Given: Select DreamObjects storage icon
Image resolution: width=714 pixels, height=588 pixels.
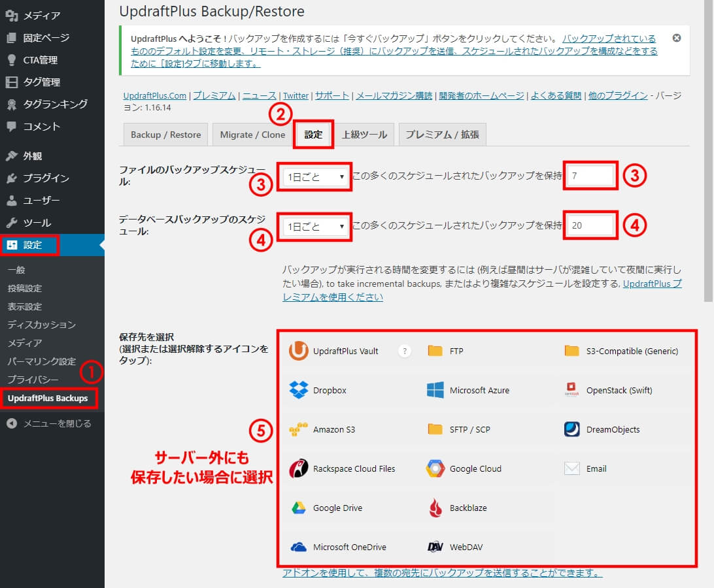Looking at the screenshot, I should tap(571, 429).
